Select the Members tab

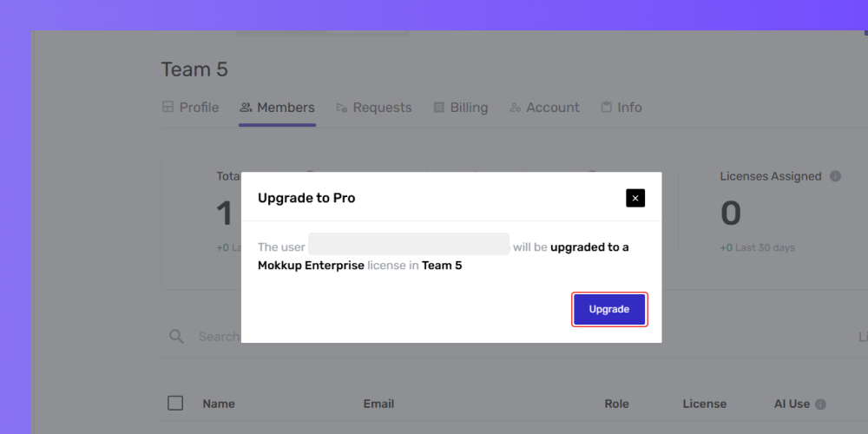coord(278,108)
